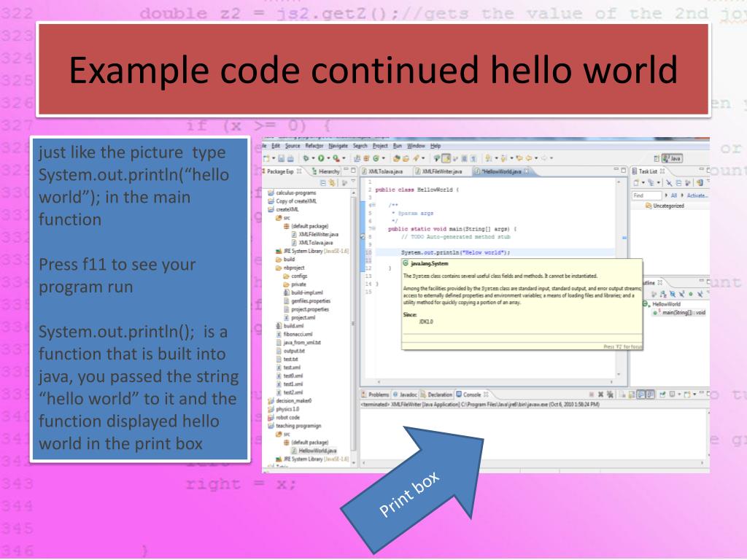Viewport: 747px width, 560px height.
Task: Select XMLToJava.java in the package tree
Action: pos(312,243)
